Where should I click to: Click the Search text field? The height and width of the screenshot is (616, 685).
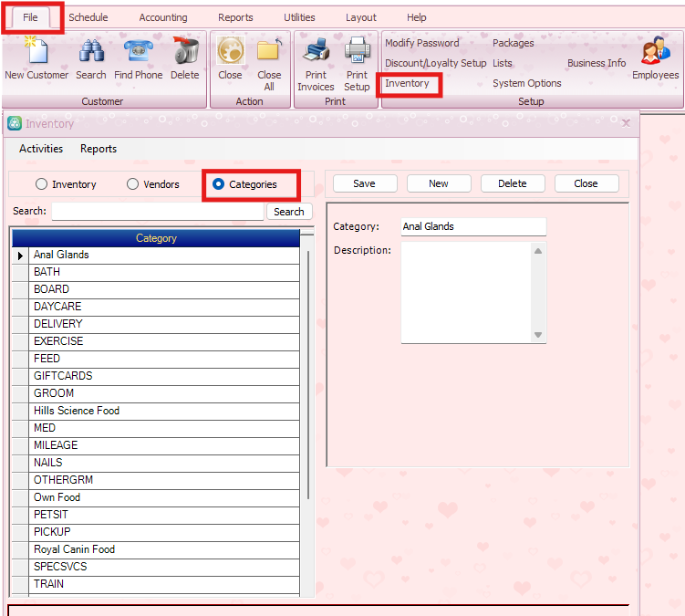[157, 212]
